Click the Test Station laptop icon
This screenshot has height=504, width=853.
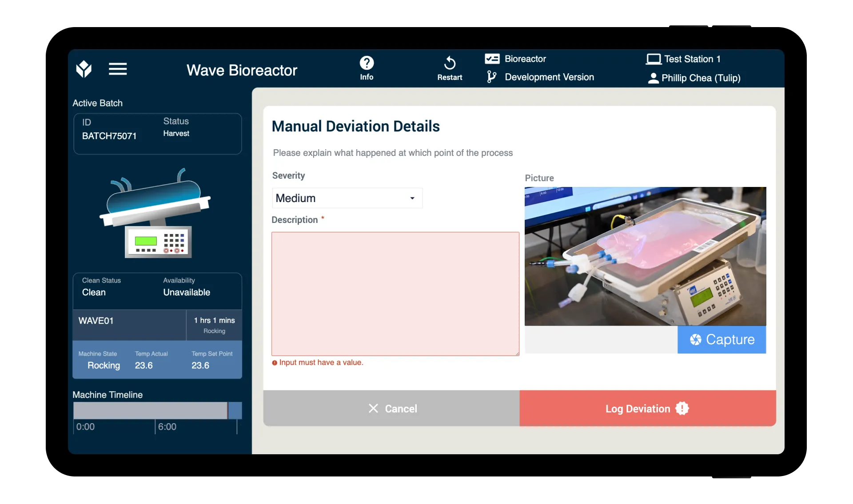pyautogui.click(x=654, y=59)
